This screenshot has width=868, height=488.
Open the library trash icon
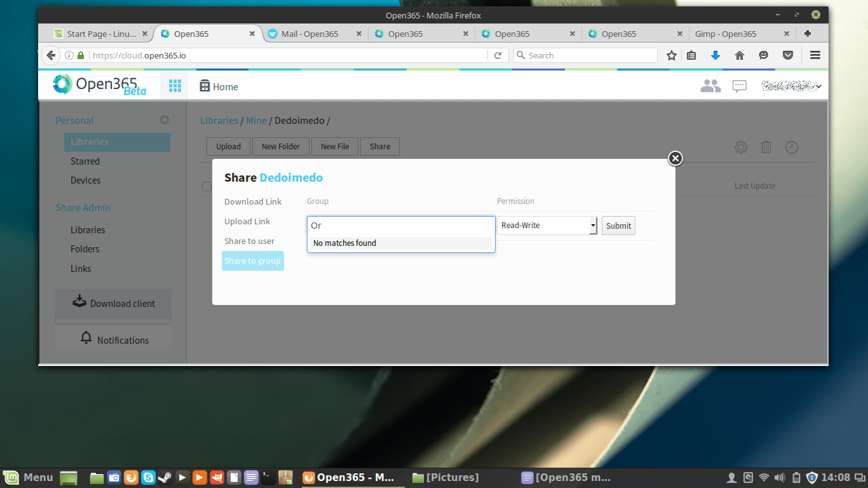(766, 147)
